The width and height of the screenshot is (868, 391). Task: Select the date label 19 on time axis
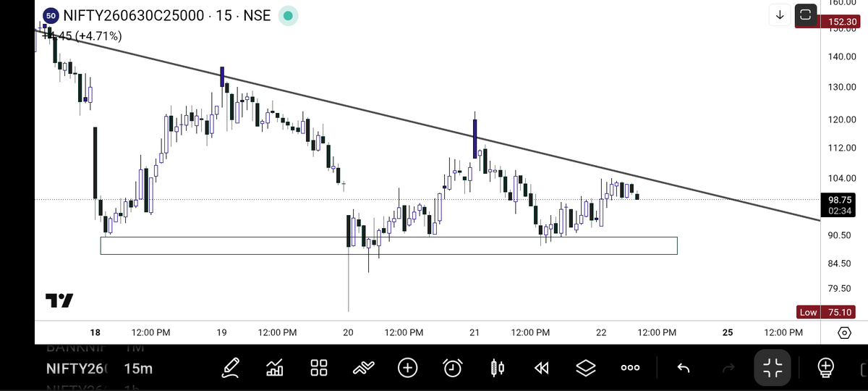click(222, 332)
